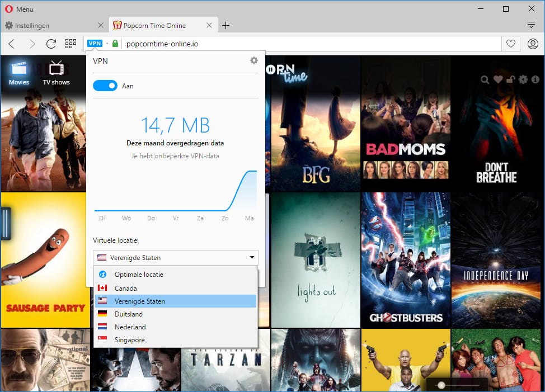The height and width of the screenshot is (392, 545).
Task: Open the Opera Menu button
Action: pos(19,9)
